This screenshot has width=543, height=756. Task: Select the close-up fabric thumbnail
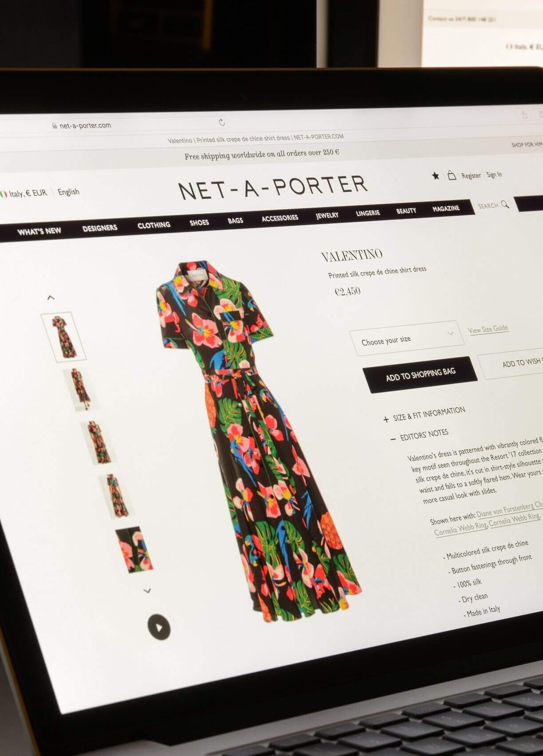pyautogui.click(x=134, y=549)
